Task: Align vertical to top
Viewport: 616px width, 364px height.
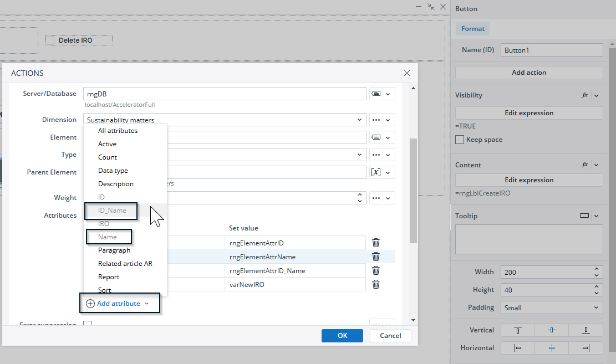Action: click(518, 330)
